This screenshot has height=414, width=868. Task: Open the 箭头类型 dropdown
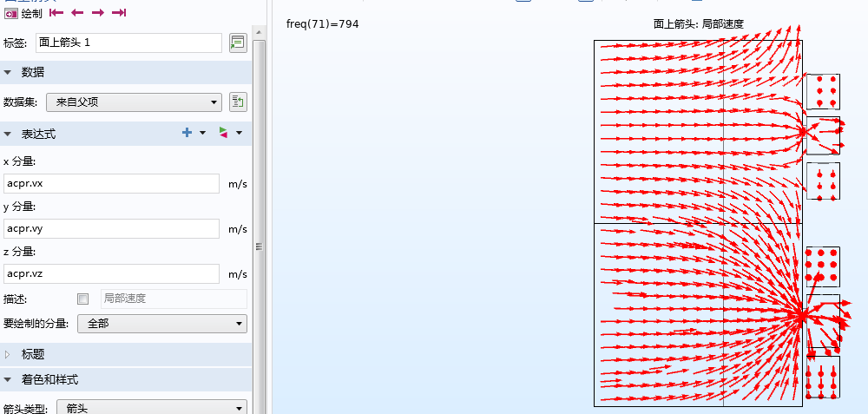click(x=151, y=408)
